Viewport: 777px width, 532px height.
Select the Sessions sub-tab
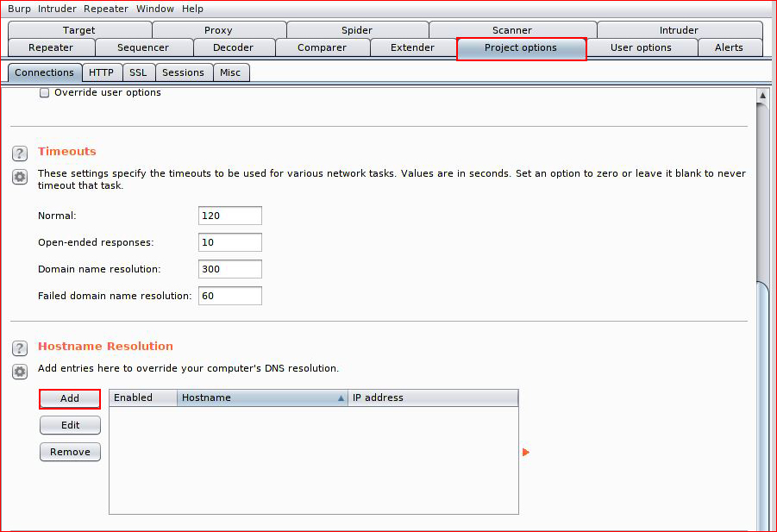click(x=184, y=72)
